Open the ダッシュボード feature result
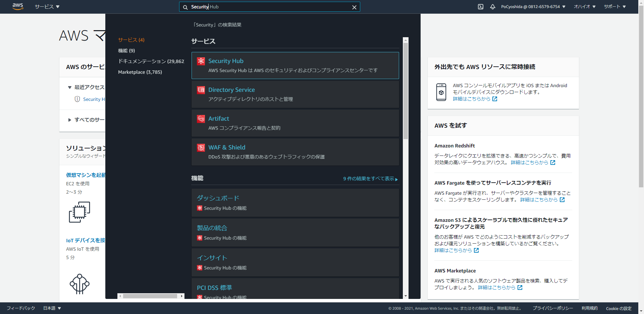Image resolution: width=644 pixels, height=314 pixels. pos(295,203)
